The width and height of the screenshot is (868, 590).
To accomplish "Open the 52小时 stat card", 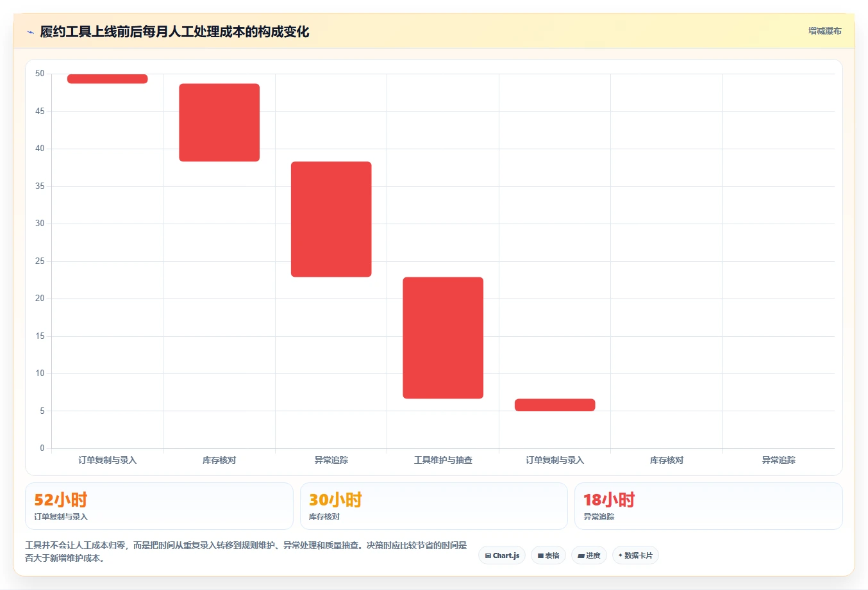I will coord(159,506).
